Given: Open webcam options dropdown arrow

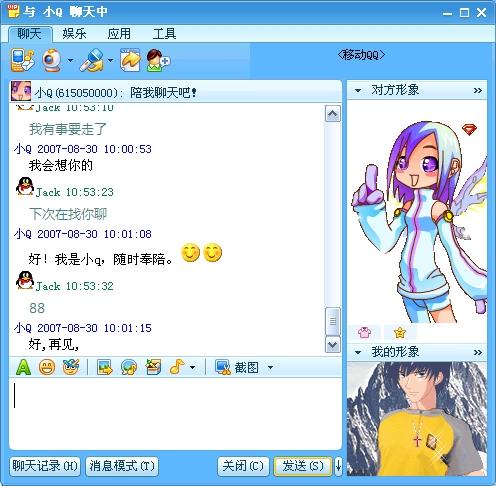Looking at the screenshot, I should click(x=70, y=61).
